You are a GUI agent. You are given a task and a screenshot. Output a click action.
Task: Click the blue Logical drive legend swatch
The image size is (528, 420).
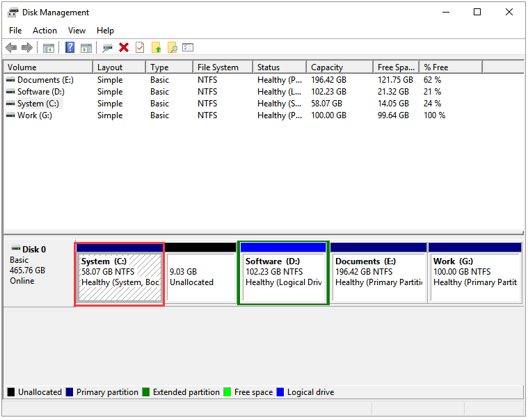point(280,392)
